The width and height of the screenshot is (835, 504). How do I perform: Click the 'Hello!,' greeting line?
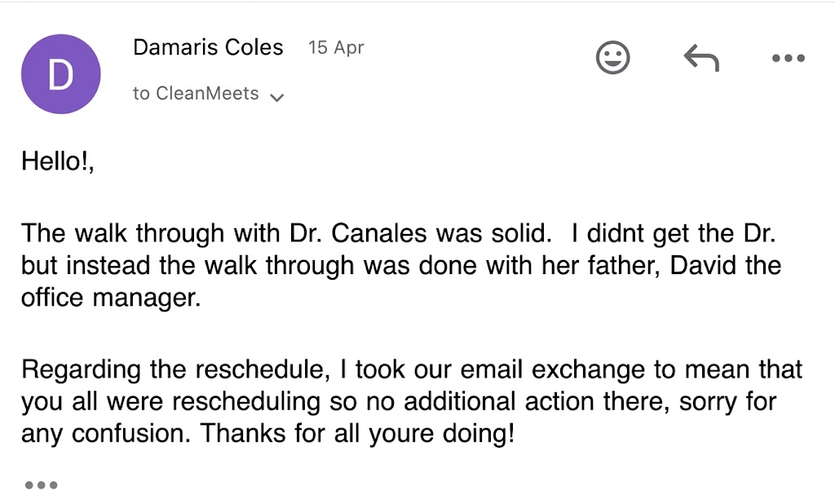(x=58, y=161)
